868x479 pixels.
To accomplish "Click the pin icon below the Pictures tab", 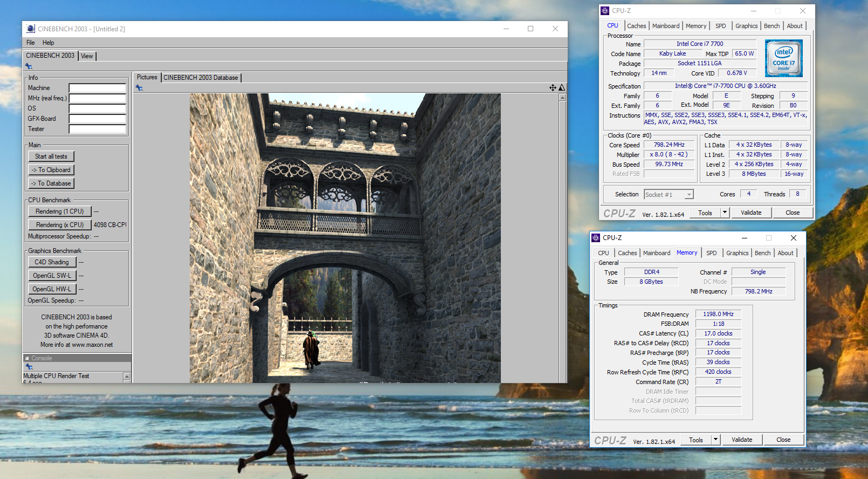I will pos(139,88).
